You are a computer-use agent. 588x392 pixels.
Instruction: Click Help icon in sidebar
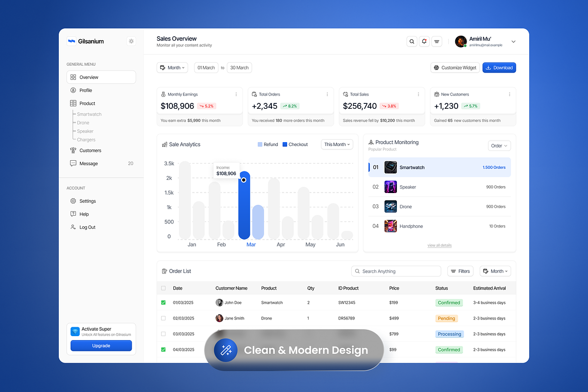point(73,214)
